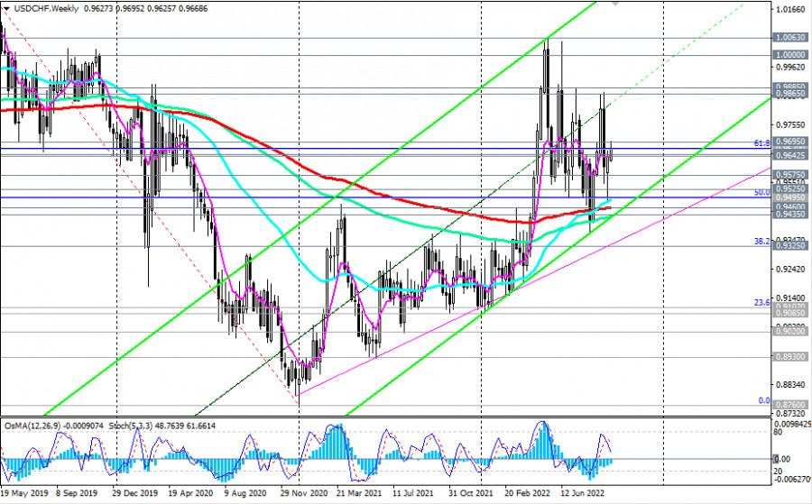Viewport: 812px width, 504px height.
Task: Select the 0.93250 price level label
Action: pyautogui.click(x=790, y=245)
